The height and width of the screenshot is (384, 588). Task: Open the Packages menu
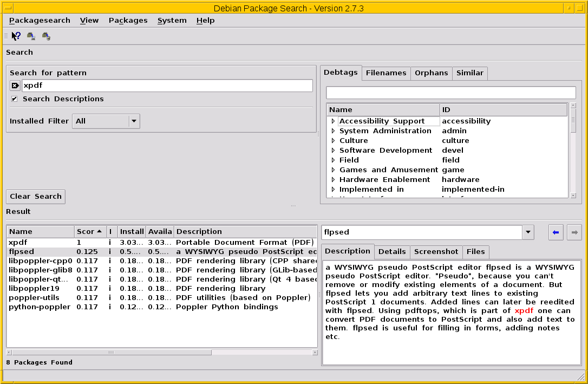(128, 21)
